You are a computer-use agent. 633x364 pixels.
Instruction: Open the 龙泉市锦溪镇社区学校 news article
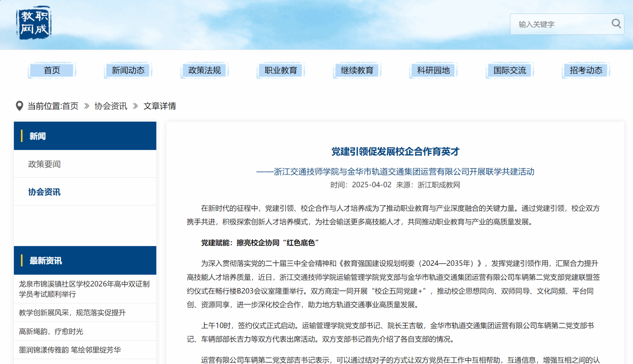84,289
